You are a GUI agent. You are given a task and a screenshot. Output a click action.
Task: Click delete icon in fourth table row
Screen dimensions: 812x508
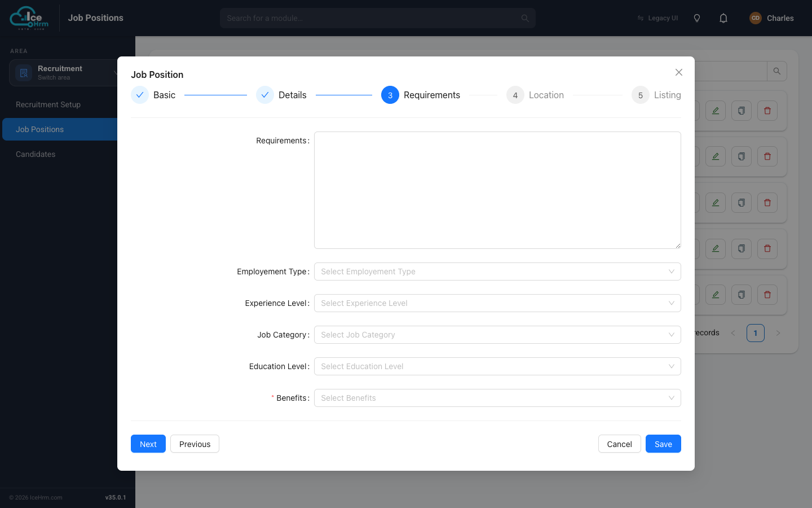coord(767,248)
